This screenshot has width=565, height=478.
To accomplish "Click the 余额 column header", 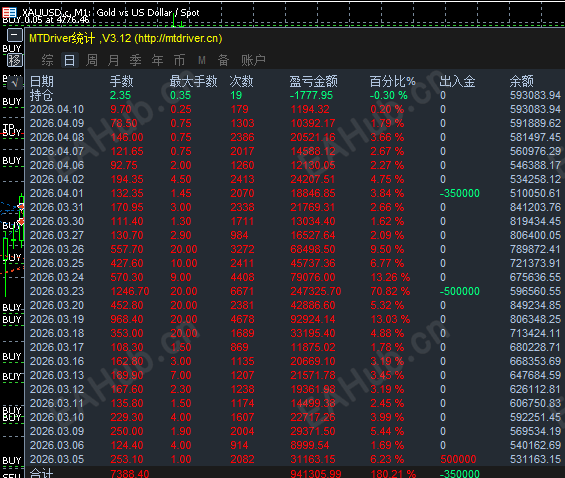I will click(521, 81).
